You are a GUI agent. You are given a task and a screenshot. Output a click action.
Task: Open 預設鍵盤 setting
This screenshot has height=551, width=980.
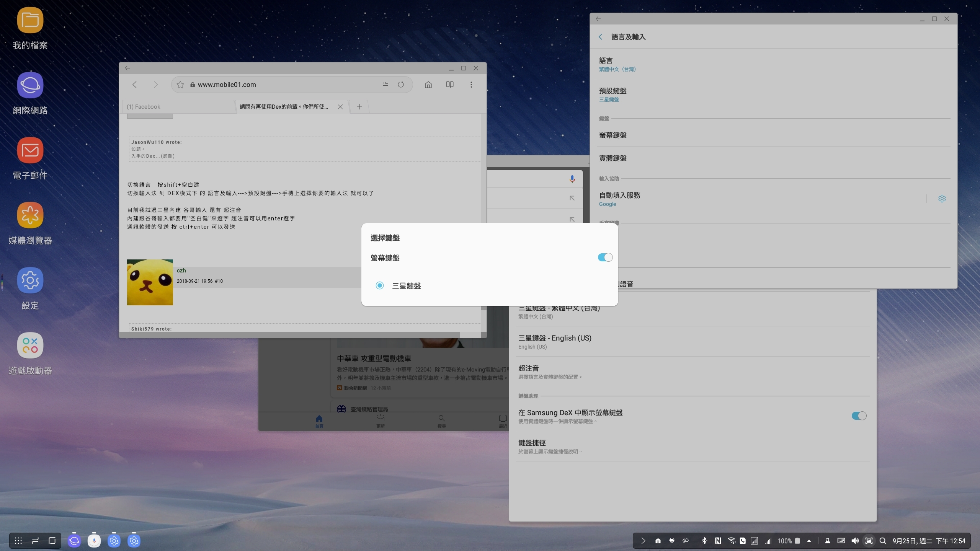[774, 95]
